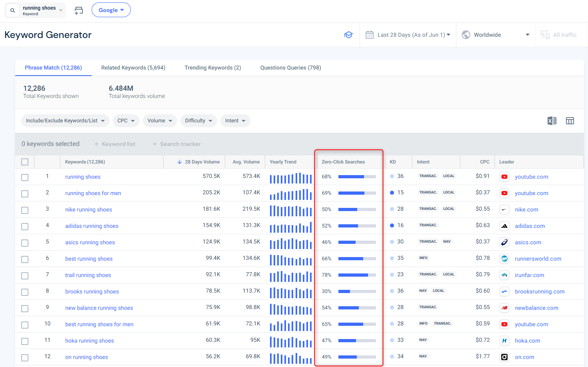Select the nike running shoes checkbox
588x367 pixels.
click(25, 210)
